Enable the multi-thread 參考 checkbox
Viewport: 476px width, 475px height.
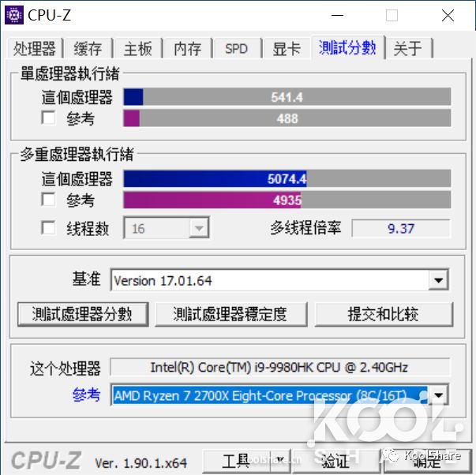tap(48, 200)
